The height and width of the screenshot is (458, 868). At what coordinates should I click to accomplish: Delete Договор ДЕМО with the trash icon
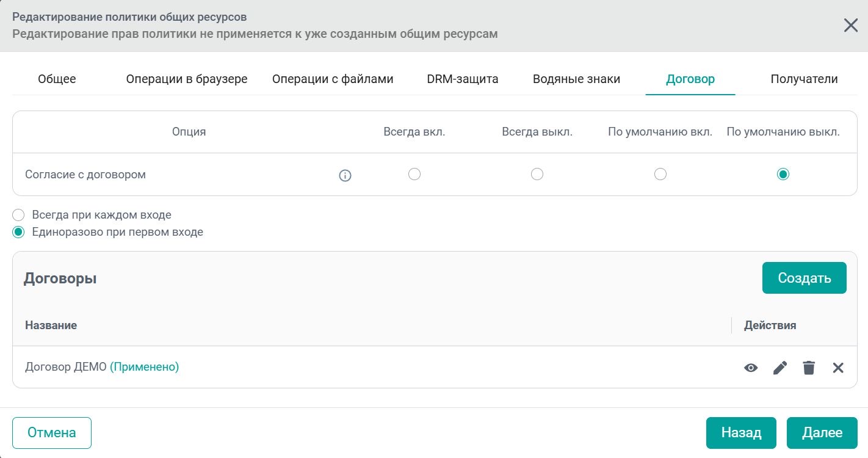pyautogui.click(x=809, y=368)
